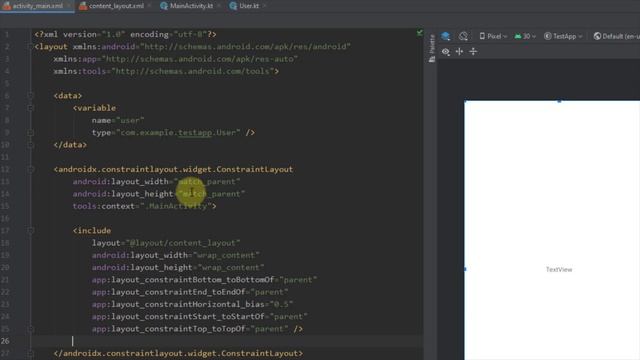640x360 pixels.
Task: Click the xmlns:app declaration line
Action: coord(176,59)
